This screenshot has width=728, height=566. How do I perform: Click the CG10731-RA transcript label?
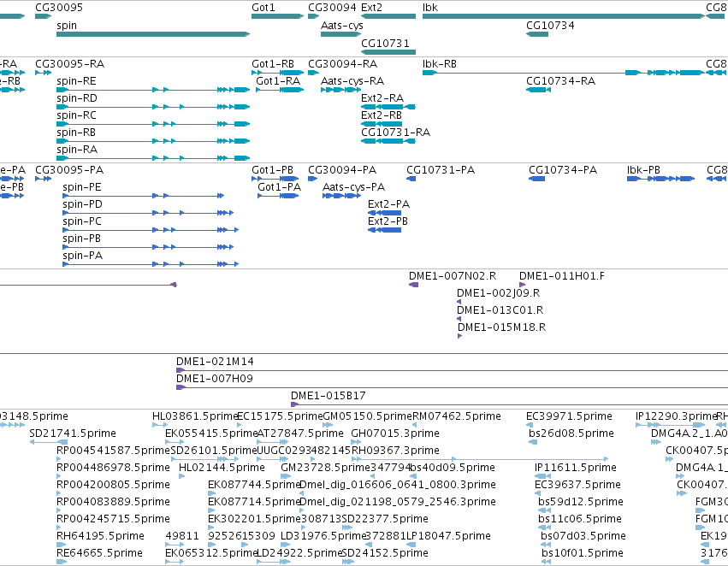point(395,133)
